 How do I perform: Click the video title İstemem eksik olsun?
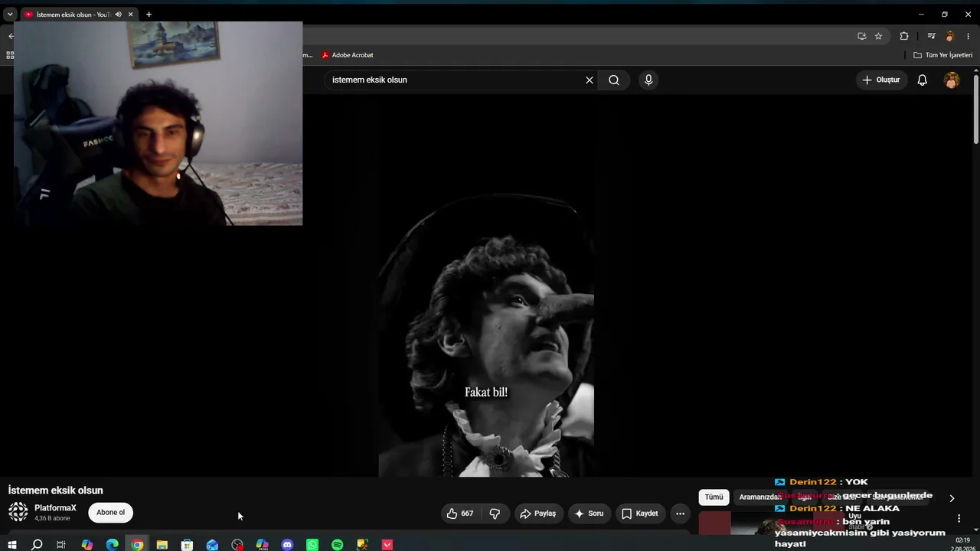55,491
